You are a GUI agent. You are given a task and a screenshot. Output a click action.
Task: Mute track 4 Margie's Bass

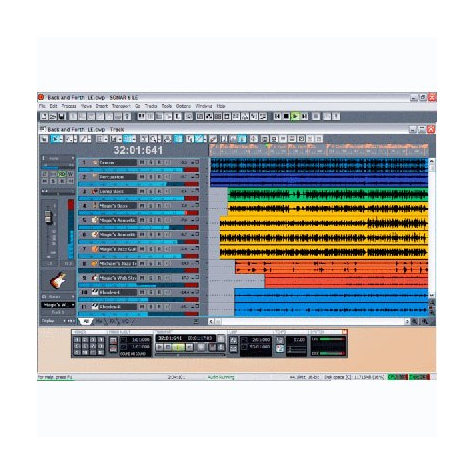(142, 206)
